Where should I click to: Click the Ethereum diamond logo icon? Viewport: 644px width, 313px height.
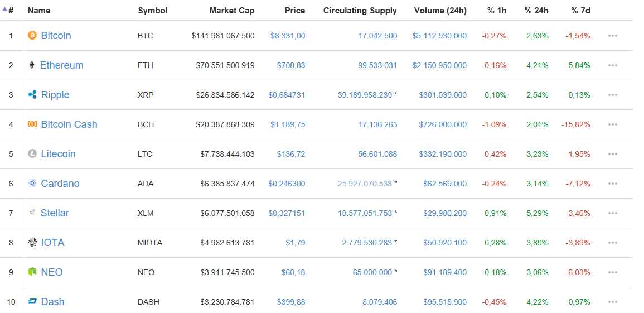click(32, 65)
